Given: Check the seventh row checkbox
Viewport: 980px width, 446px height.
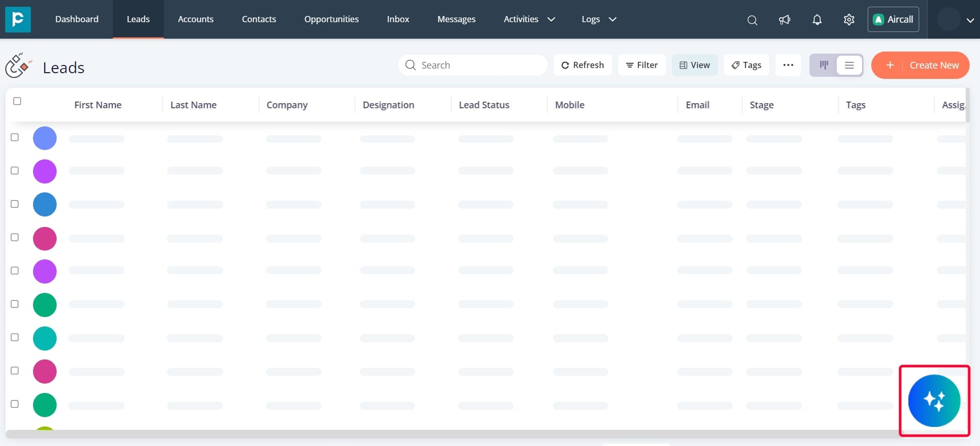Looking at the screenshot, I should click(15, 337).
